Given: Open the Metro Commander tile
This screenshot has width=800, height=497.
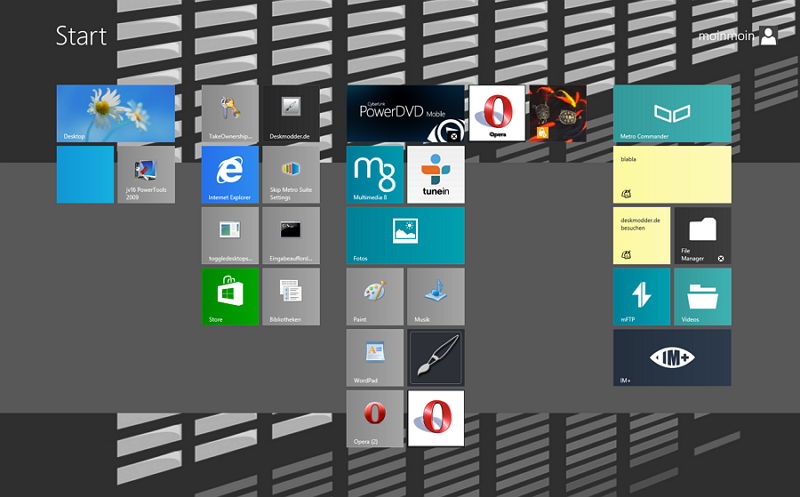Looking at the screenshot, I should coord(672,113).
